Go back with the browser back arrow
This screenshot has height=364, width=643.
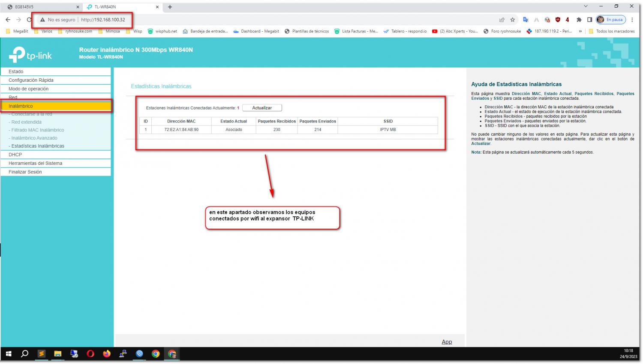tap(8, 20)
